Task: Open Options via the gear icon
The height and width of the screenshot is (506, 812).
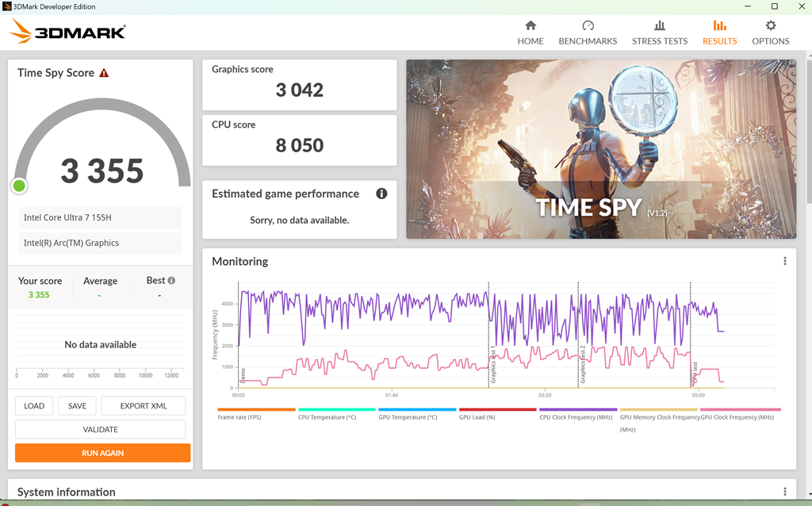Action: coord(770,26)
